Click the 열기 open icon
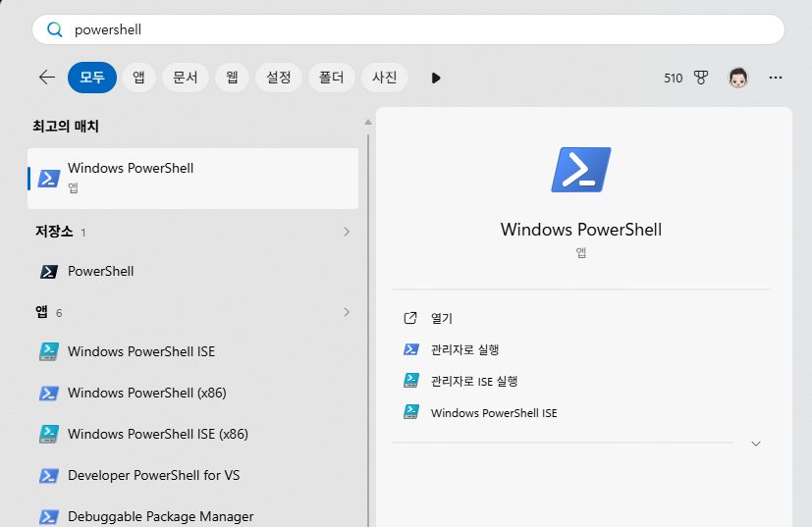This screenshot has width=812, height=527. 410,318
